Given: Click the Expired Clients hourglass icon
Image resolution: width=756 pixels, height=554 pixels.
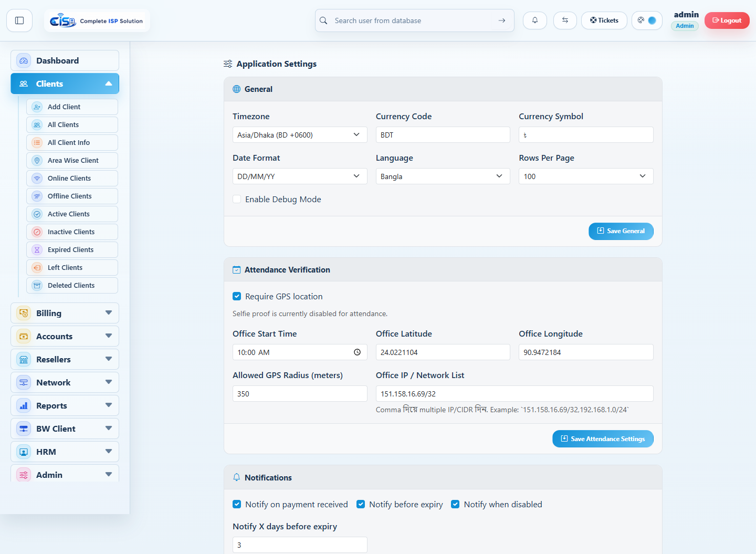Looking at the screenshot, I should [x=37, y=250].
